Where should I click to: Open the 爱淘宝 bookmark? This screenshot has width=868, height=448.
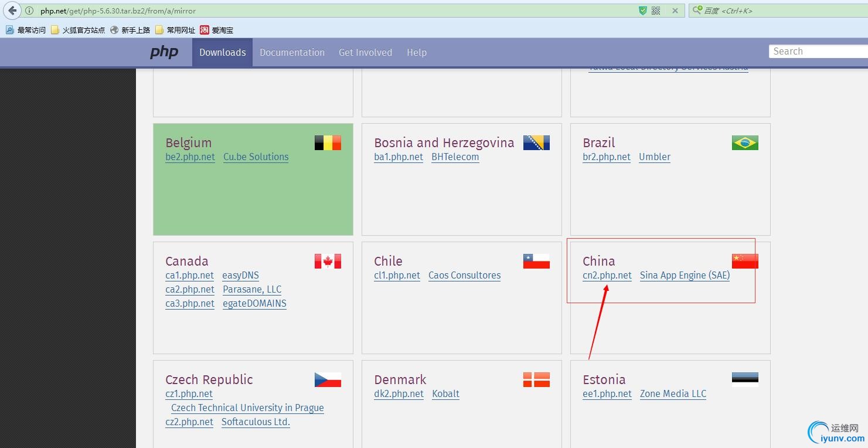pyautogui.click(x=216, y=30)
